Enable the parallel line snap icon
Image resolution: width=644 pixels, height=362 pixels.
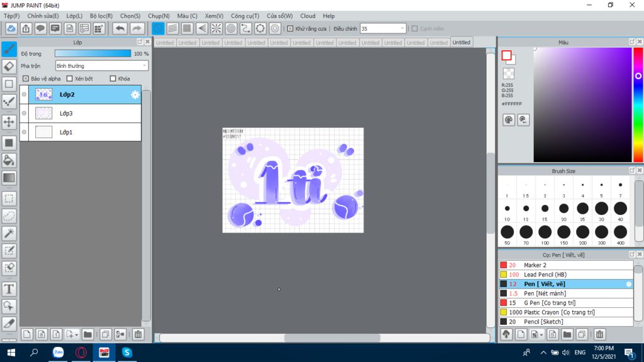(172, 28)
